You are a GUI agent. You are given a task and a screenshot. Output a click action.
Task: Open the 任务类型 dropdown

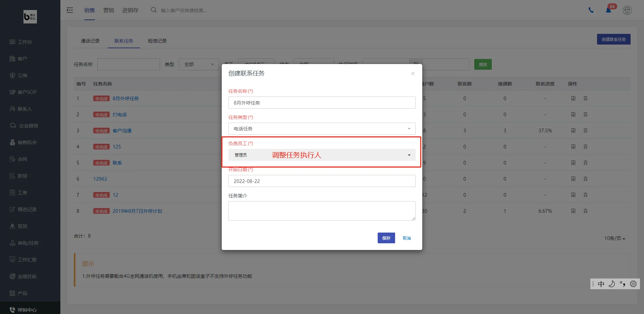322,129
